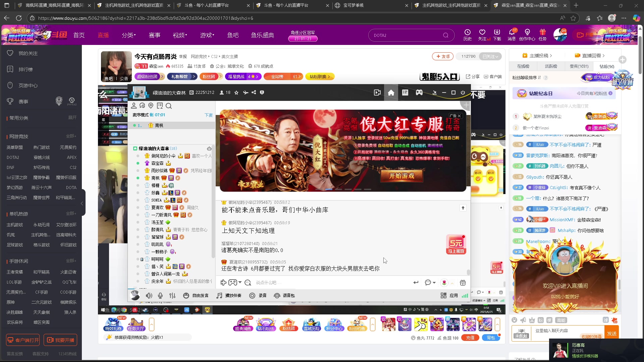Click the search icon above the member list
Image resolution: width=644 pixels, height=362 pixels.
point(169,106)
